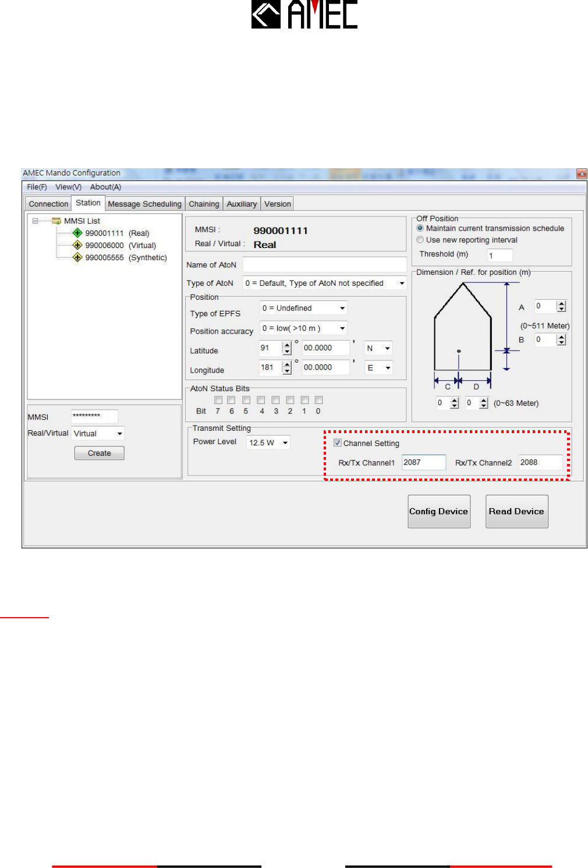Open the Real/Virtual dropdown
Screen dimensions: 588x868
(98, 434)
